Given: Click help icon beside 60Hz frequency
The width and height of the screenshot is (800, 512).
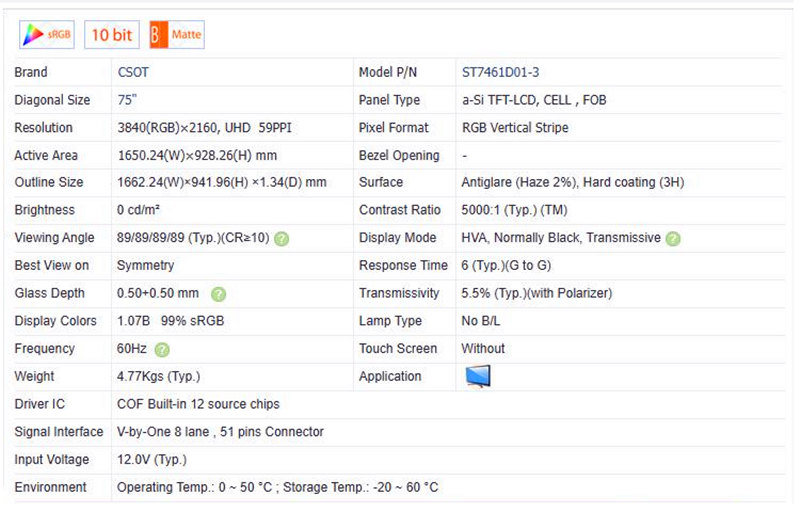Looking at the screenshot, I should coord(162,349).
